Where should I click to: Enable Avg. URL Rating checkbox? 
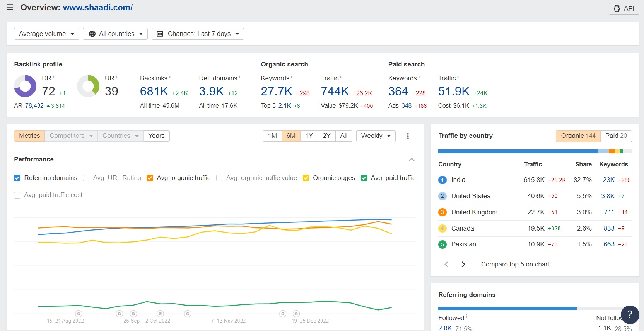point(86,178)
